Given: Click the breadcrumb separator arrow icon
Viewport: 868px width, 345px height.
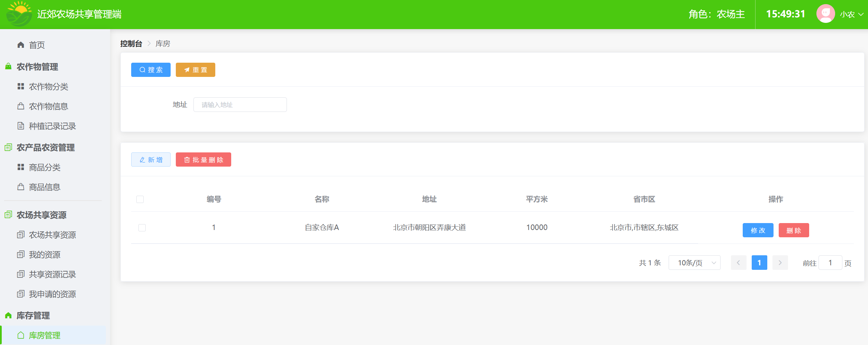Looking at the screenshot, I should point(149,44).
